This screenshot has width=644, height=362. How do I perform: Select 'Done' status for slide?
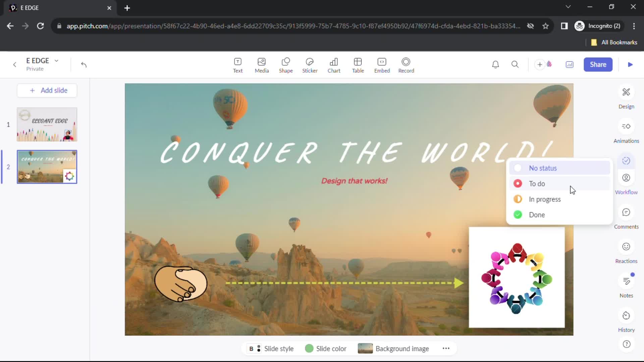pos(537,215)
